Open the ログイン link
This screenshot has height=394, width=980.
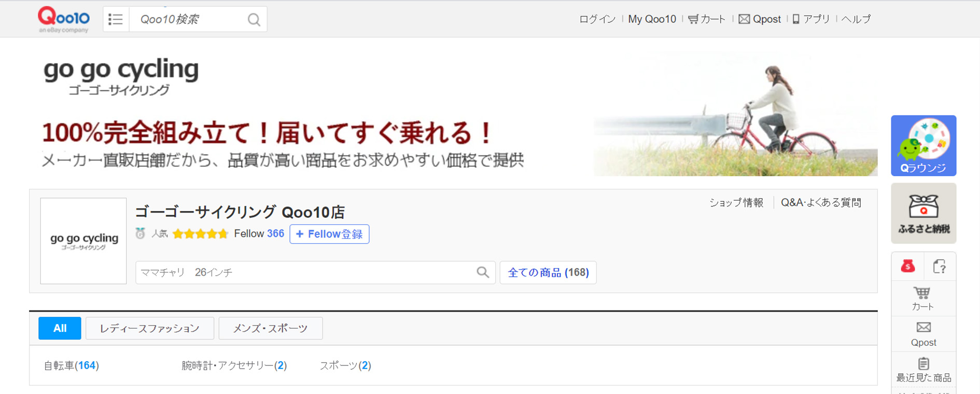coord(597,19)
